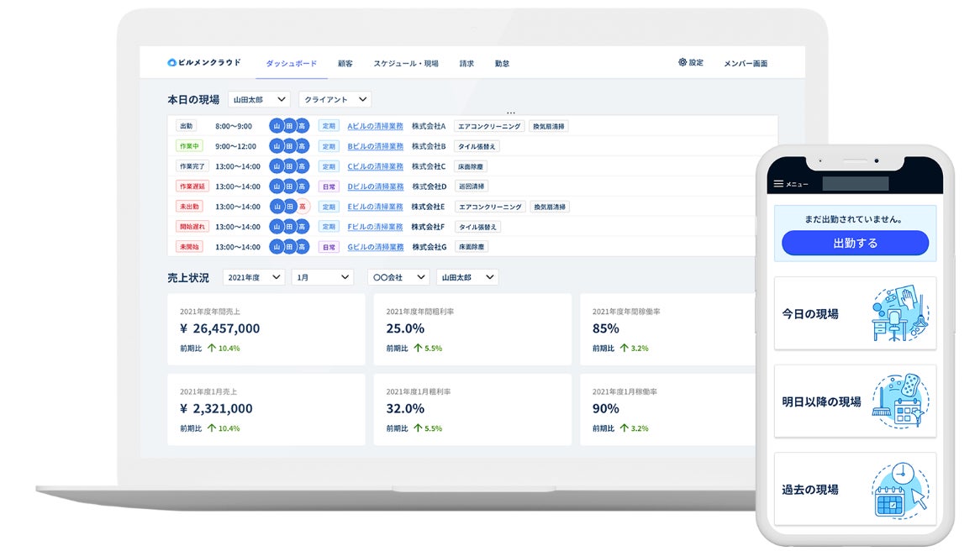Image resolution: width=980 pixels, height=551 pixels.
Task: Tap the 出勤する button on phone
Action: pyautogui.click(x=855, y=243)
